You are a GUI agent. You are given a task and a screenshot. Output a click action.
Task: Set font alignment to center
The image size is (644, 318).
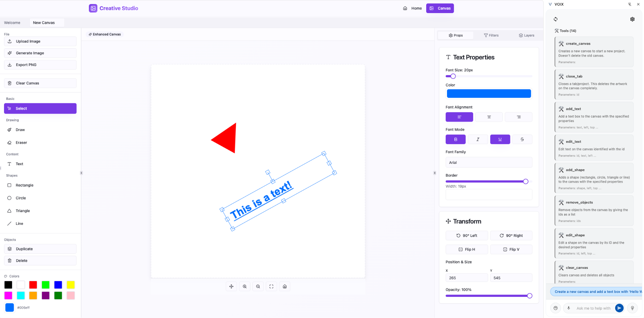tap(489, 117)
